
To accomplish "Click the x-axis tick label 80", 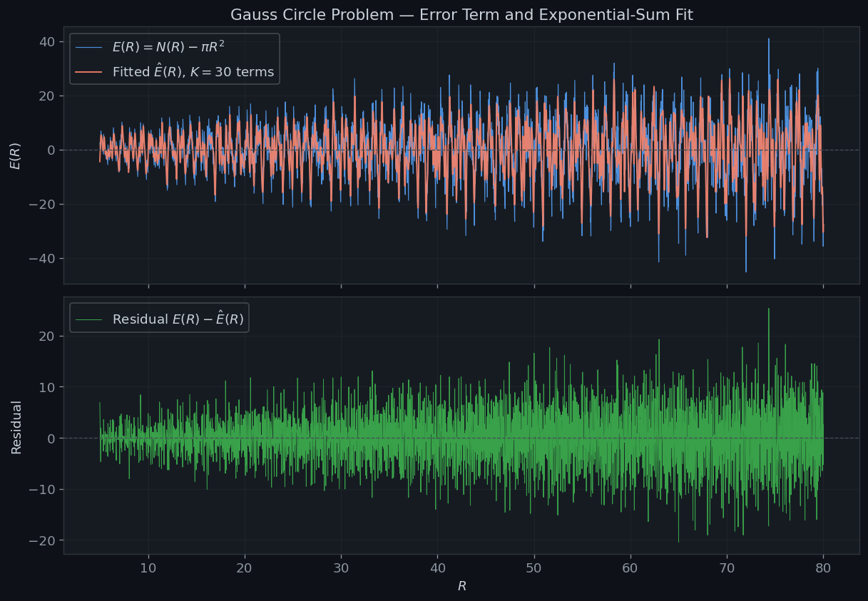I will coord(823,568).
